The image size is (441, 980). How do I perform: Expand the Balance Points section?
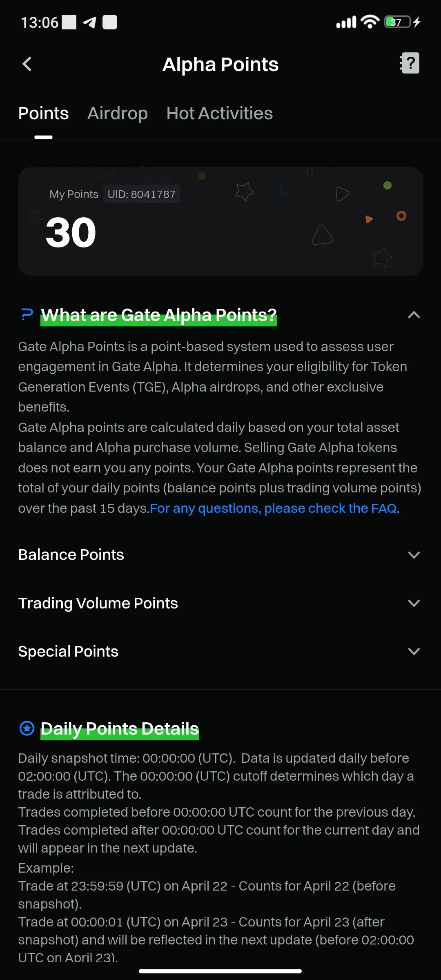coord(220,555)
